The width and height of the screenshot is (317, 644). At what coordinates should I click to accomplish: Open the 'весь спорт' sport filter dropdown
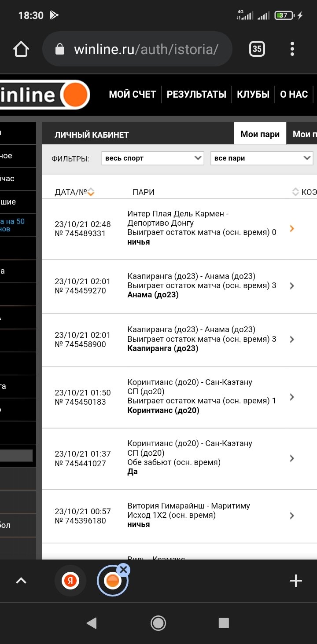(x=152, y=158)
